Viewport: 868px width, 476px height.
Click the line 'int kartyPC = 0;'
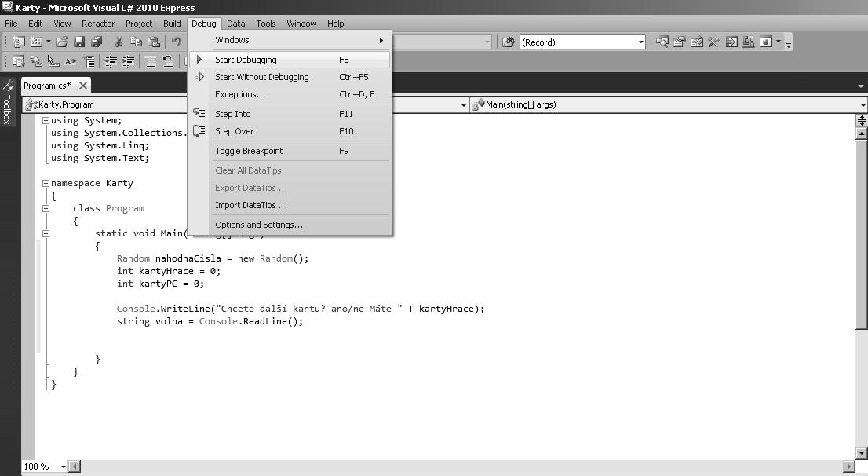[x=161, y=284]
